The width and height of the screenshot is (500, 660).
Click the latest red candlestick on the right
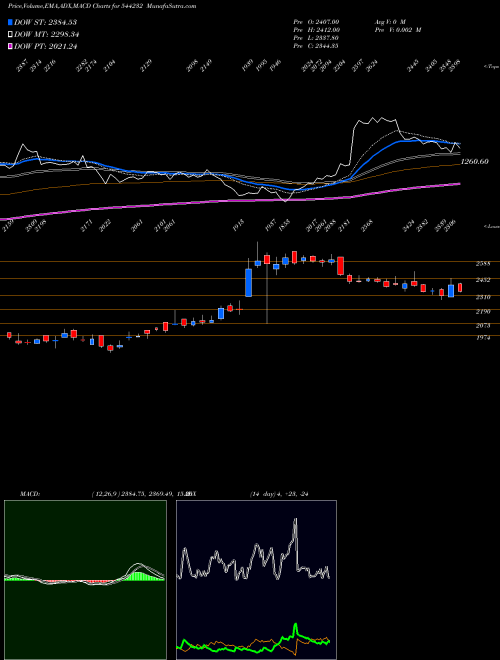[460, 287]
